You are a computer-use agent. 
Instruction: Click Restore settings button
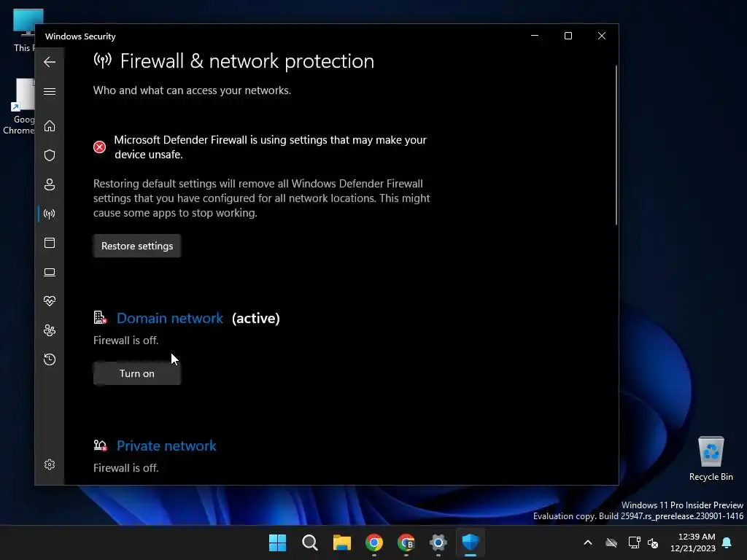coord(137,246)
